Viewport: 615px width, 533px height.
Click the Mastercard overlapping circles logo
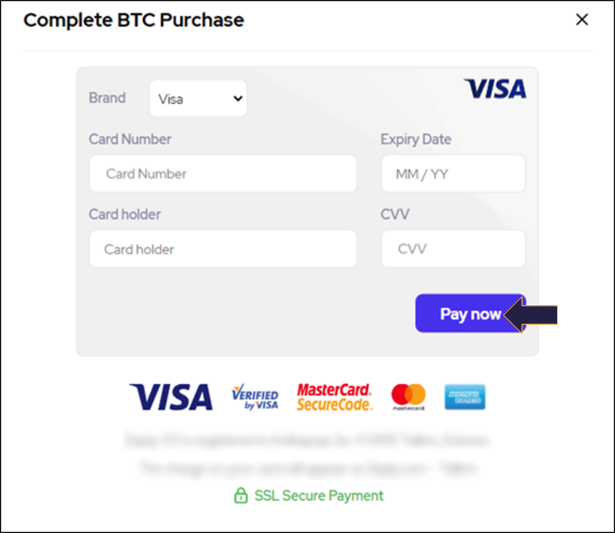[x=408, y=397]
